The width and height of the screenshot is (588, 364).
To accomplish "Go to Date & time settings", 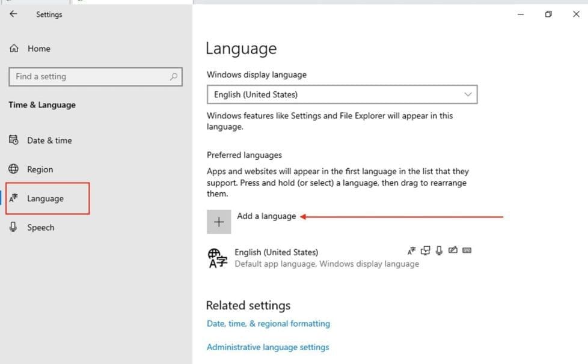I will tap(50, 140).
